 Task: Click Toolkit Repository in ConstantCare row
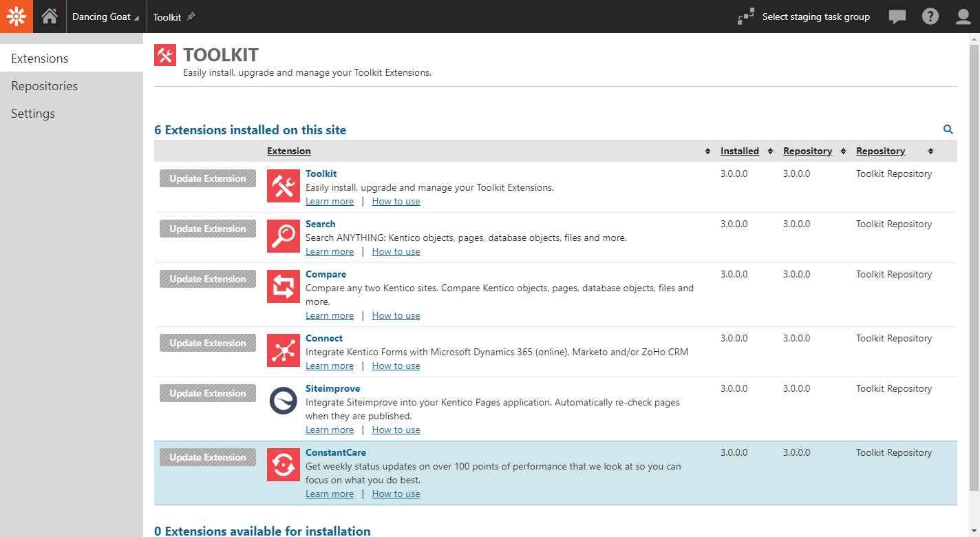click(x=894, y=452)
